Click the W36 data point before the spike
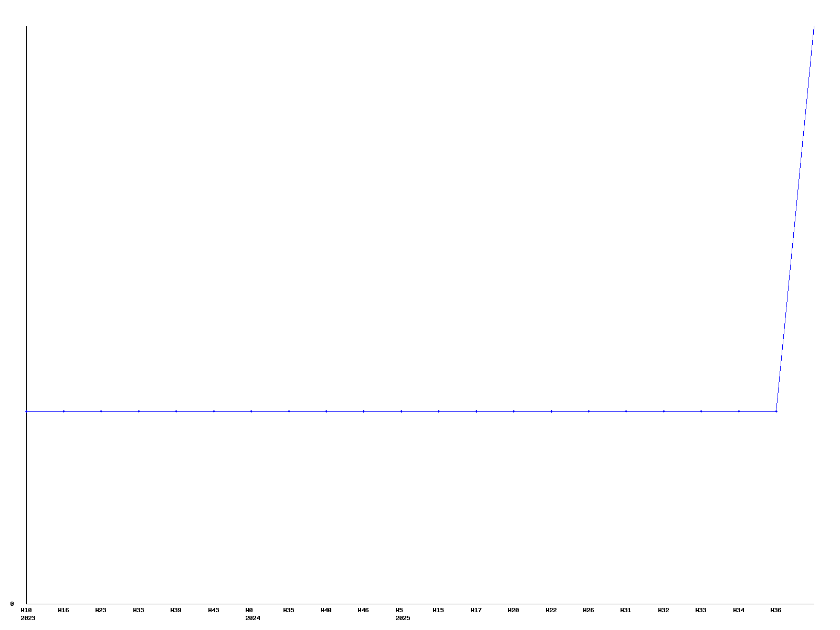Viewport: 840px width, 630px height. 776,411
